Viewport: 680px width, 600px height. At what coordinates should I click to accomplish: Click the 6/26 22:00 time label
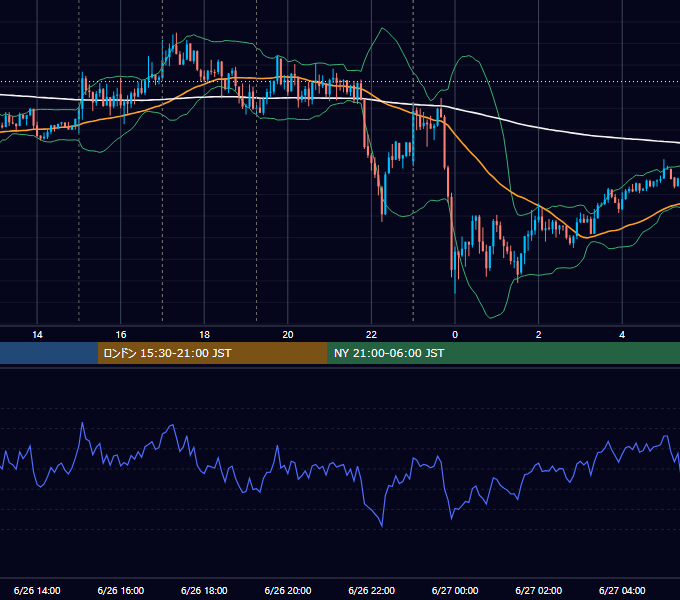coord(371,590)
